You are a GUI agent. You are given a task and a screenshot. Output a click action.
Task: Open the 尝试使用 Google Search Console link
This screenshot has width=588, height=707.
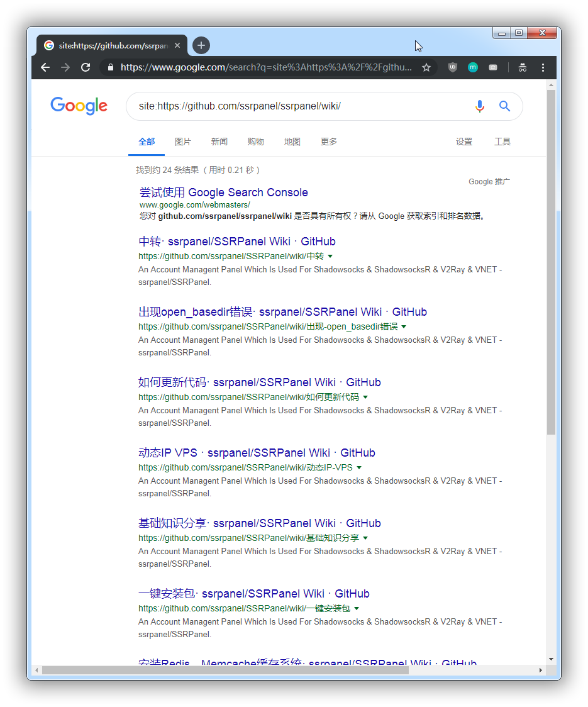coord(223,192)
